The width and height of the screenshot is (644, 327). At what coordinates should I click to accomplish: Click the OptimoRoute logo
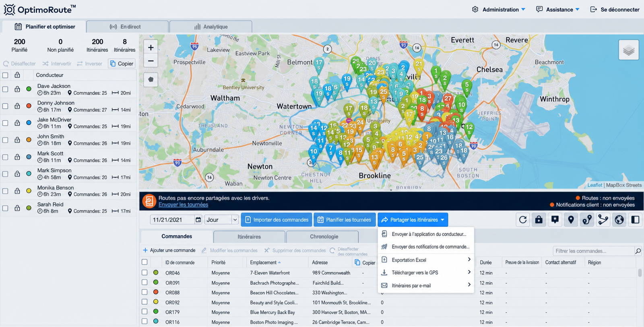[39, 9]
